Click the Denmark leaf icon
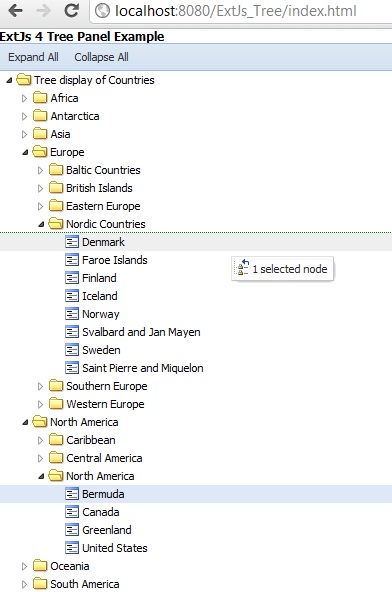The image size is (392, 592). coord(72,242)
